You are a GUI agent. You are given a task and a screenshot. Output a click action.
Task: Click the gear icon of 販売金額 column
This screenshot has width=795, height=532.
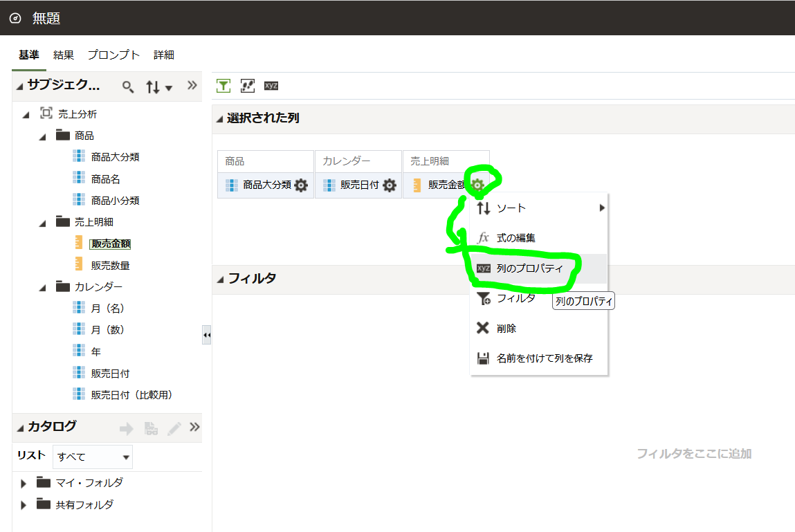point(477,185)
